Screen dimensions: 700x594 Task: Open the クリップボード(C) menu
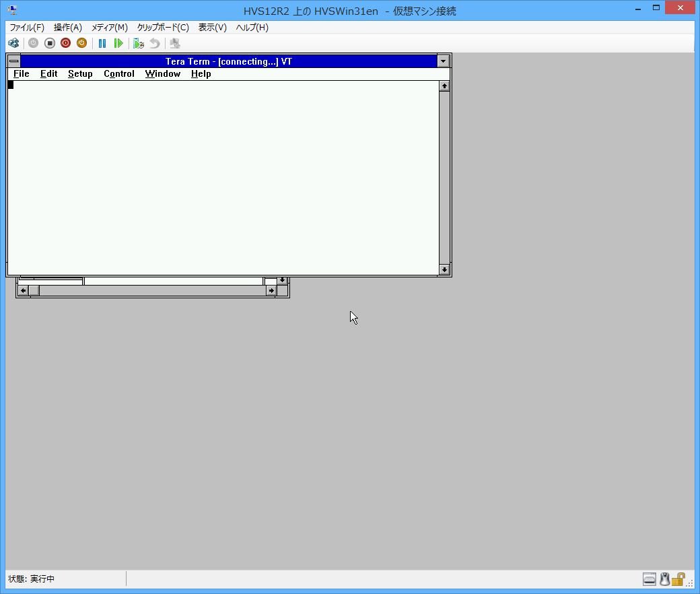163,28
